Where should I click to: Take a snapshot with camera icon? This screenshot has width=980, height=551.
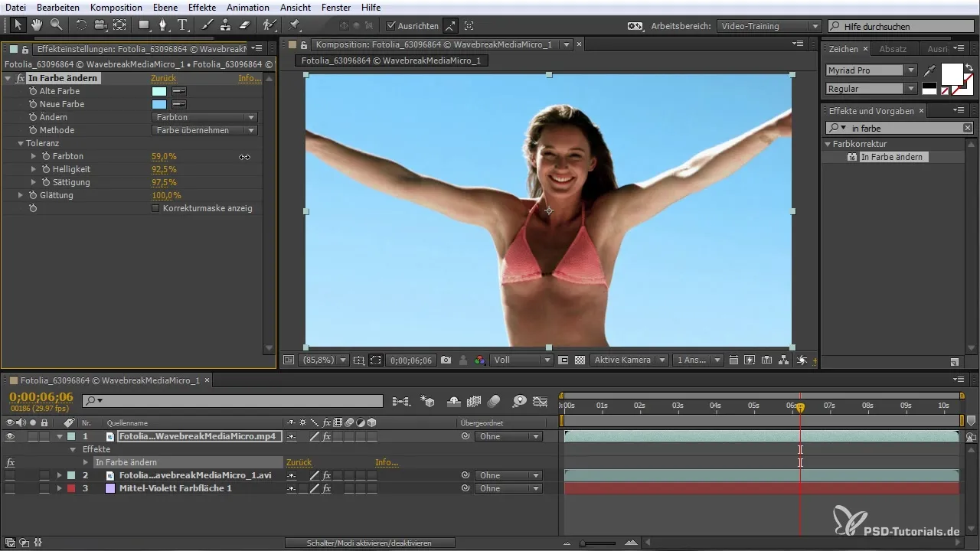point(445,360)
